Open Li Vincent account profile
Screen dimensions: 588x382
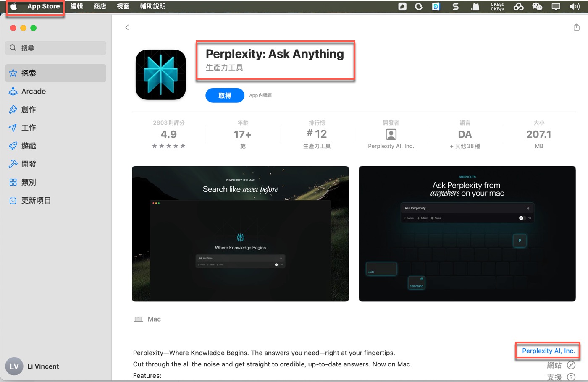point(32,366)
